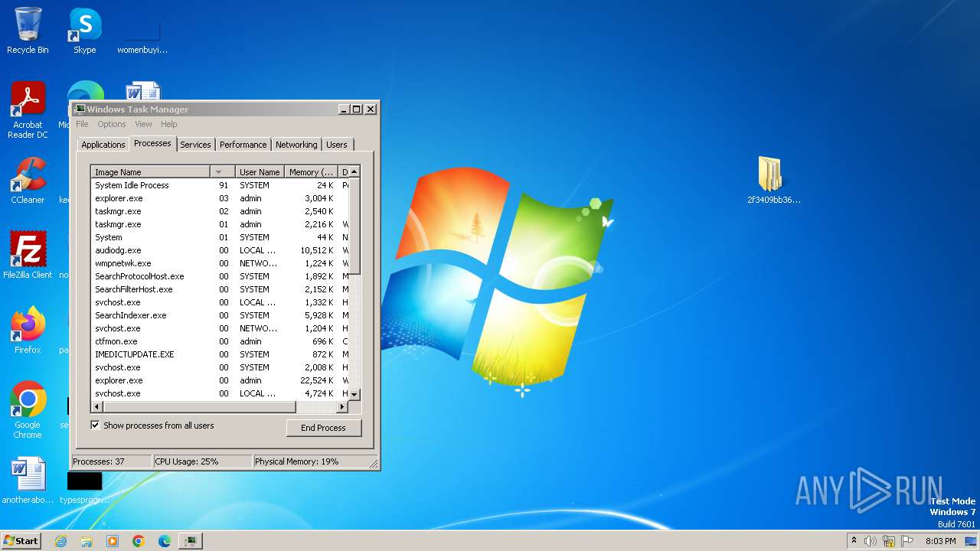Select audiodg.exe process
Screen dimensions: 980x551
tap(220, 250)
